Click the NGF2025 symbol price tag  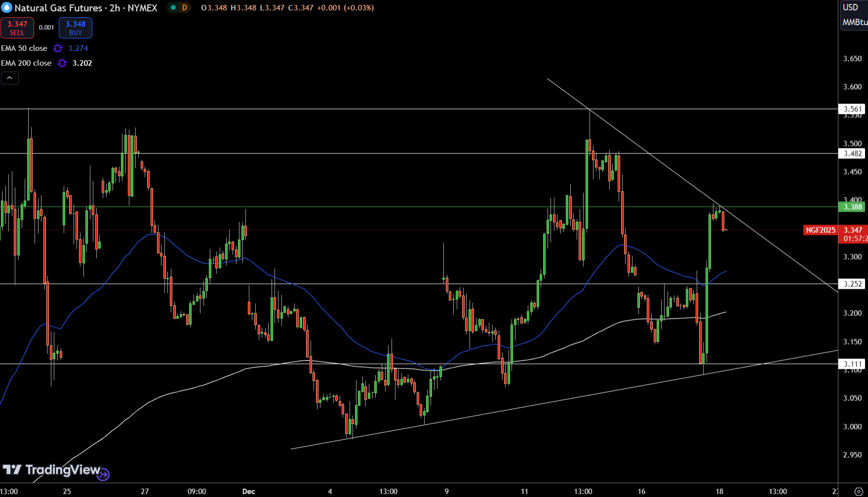(821, 230)
